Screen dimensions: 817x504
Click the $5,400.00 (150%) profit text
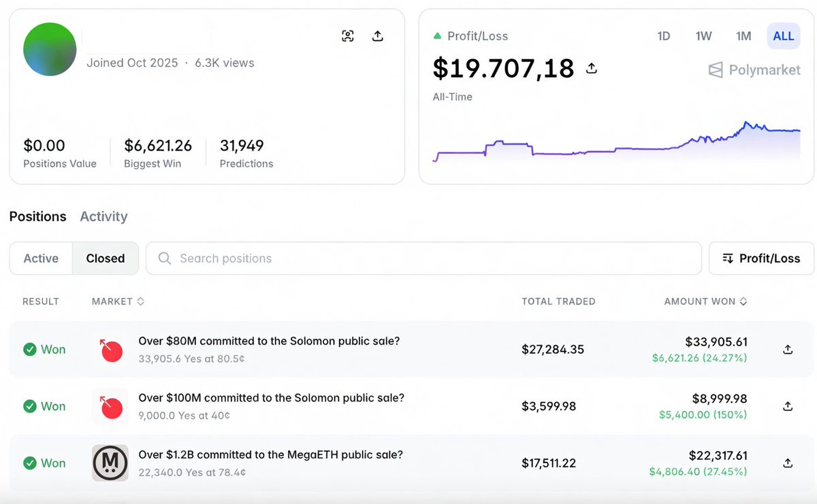[x=703, y=414]
